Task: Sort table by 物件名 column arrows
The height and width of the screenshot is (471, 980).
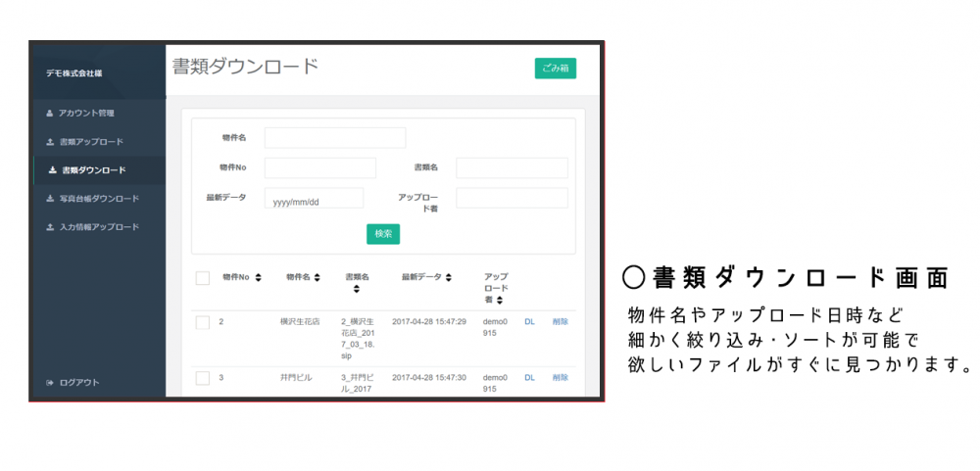Action: coord(317,277)
